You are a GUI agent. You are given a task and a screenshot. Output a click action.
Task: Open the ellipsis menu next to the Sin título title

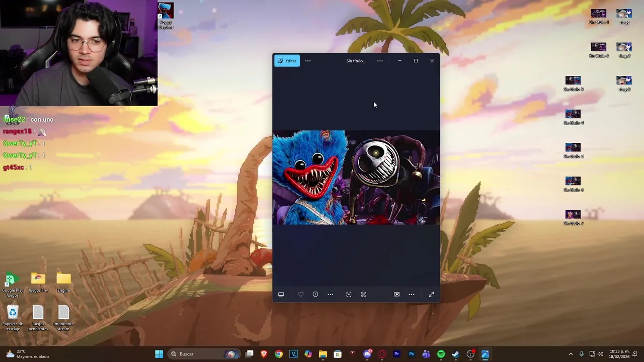tap(380, 61)
